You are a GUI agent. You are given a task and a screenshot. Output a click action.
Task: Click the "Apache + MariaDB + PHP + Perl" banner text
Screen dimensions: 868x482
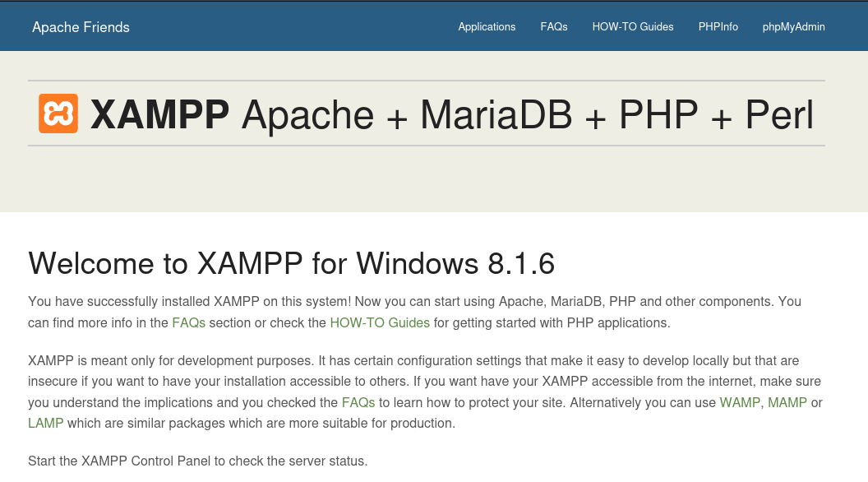(x=527, y=114)
